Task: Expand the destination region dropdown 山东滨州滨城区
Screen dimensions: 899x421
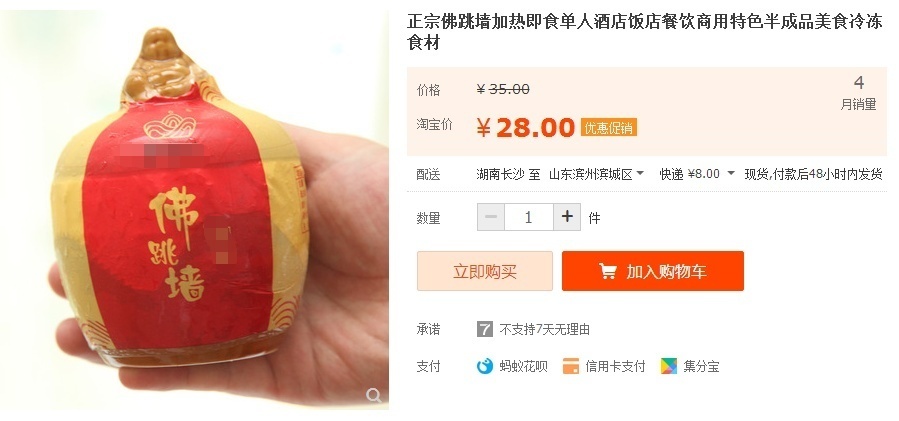Action: pos(596,174)
